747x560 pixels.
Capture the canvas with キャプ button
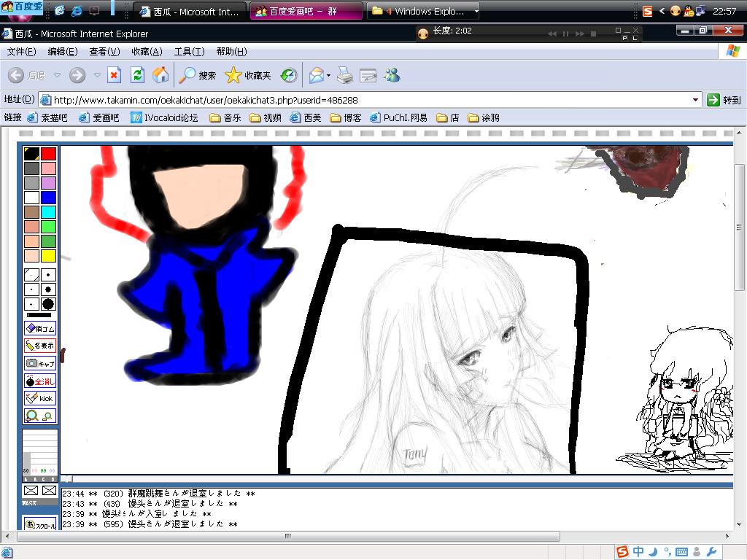click(x=40, y=363)
